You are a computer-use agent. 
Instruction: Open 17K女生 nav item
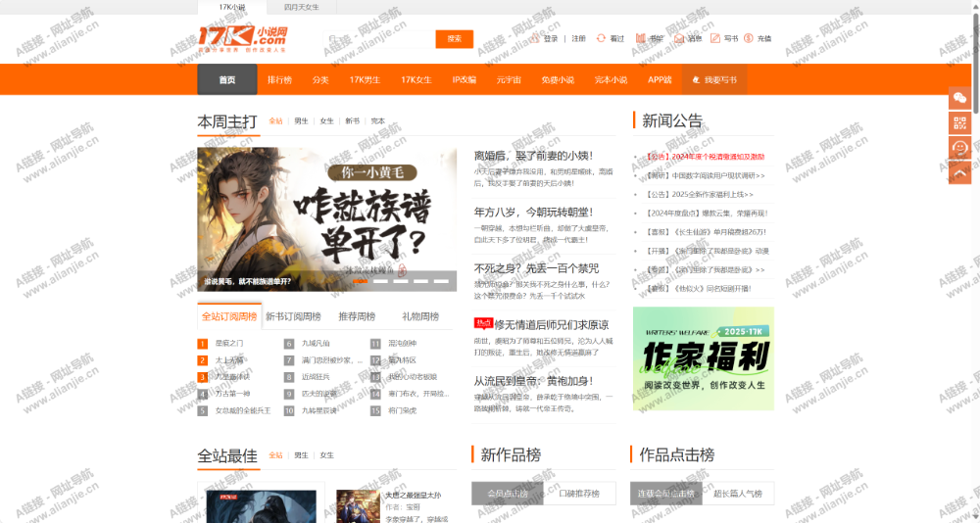(x=416, y=79)
